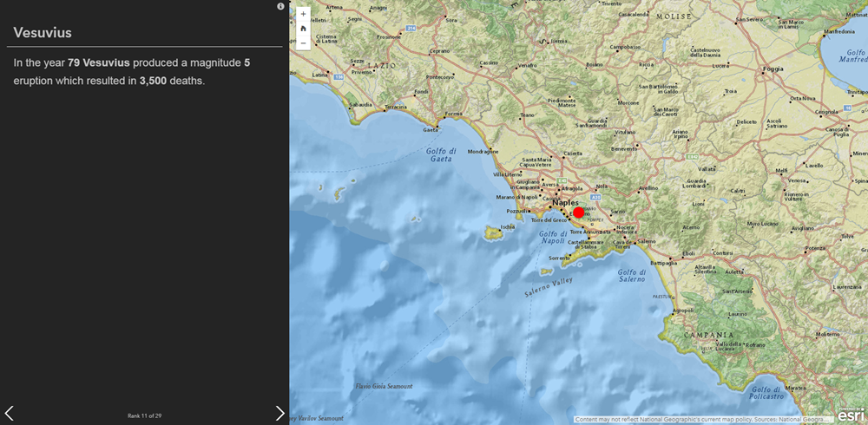The height and width of the screenshot is (425, 868).
Task: Reset map to home extent
Action: 303,29
